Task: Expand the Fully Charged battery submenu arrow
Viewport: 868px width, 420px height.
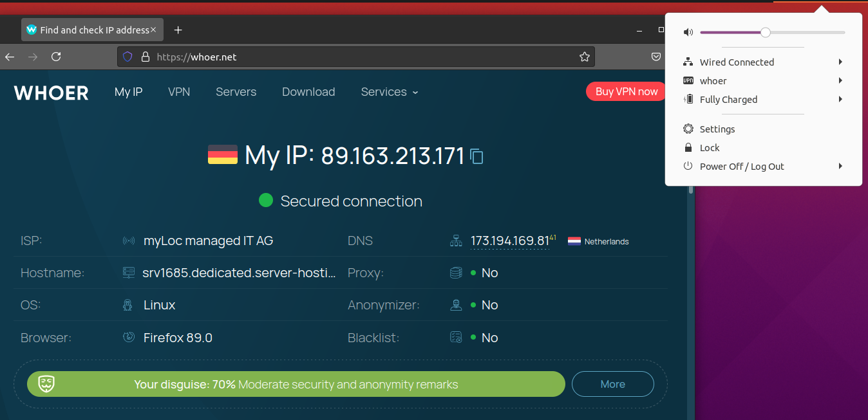Action: click(841, 99)
